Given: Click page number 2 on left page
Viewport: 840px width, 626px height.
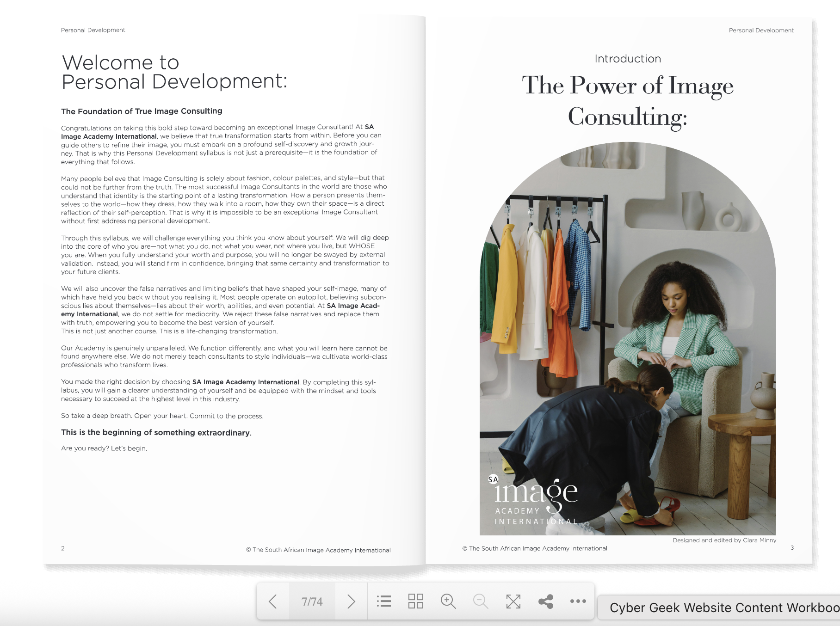Looking at the screenshot, I should 63,548.
